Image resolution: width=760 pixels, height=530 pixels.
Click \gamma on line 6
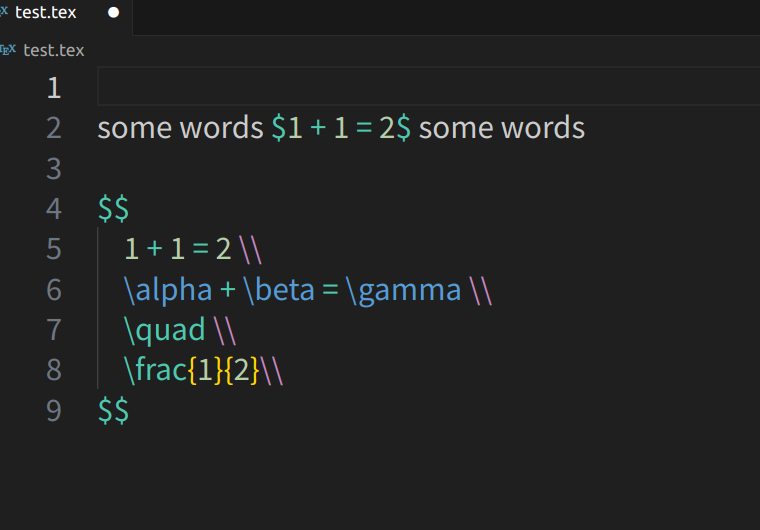point(404,290)
